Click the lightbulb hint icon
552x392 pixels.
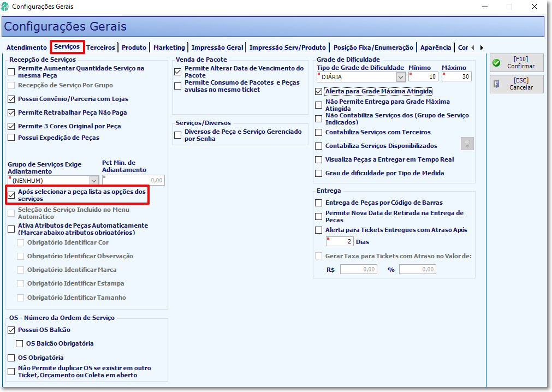click(467, 144)
